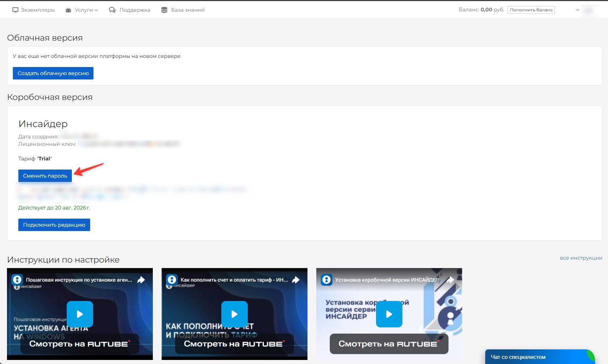The height and width of the screenshot is (364, 608).
Task: Play the Как пополнить счет video
Action: pyautogui.click(x=235, y=314)
